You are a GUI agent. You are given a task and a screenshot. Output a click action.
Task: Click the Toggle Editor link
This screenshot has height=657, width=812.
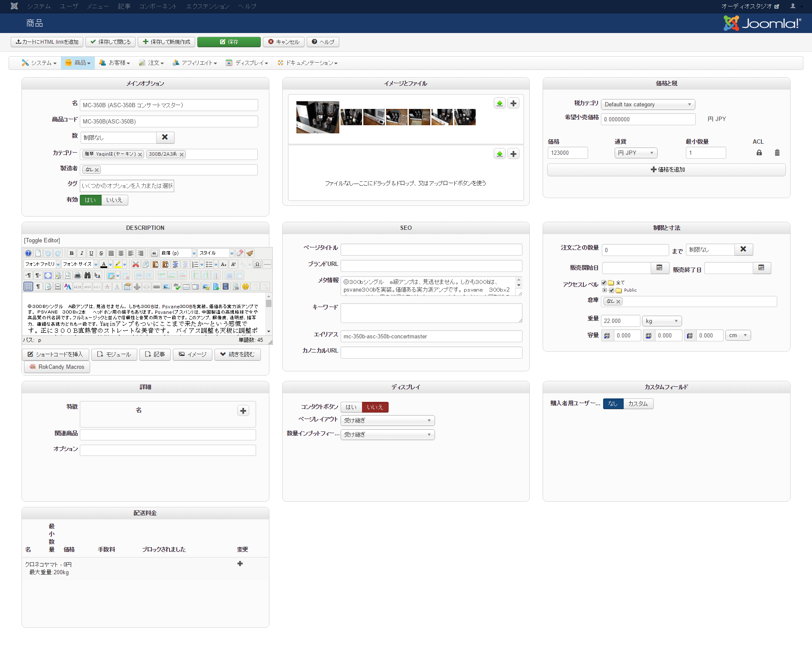[x=42, y=241]
